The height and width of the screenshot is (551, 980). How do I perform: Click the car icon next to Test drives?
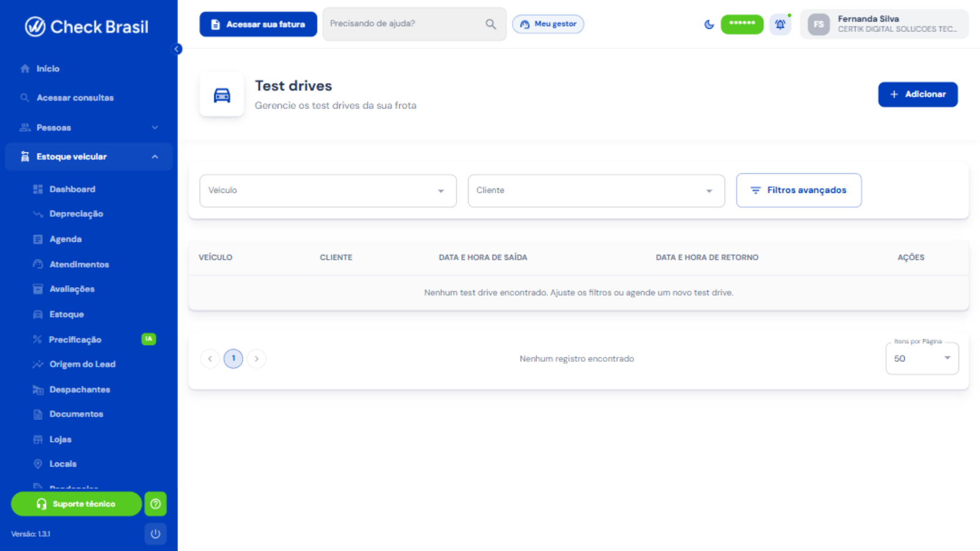coord(222,95)
